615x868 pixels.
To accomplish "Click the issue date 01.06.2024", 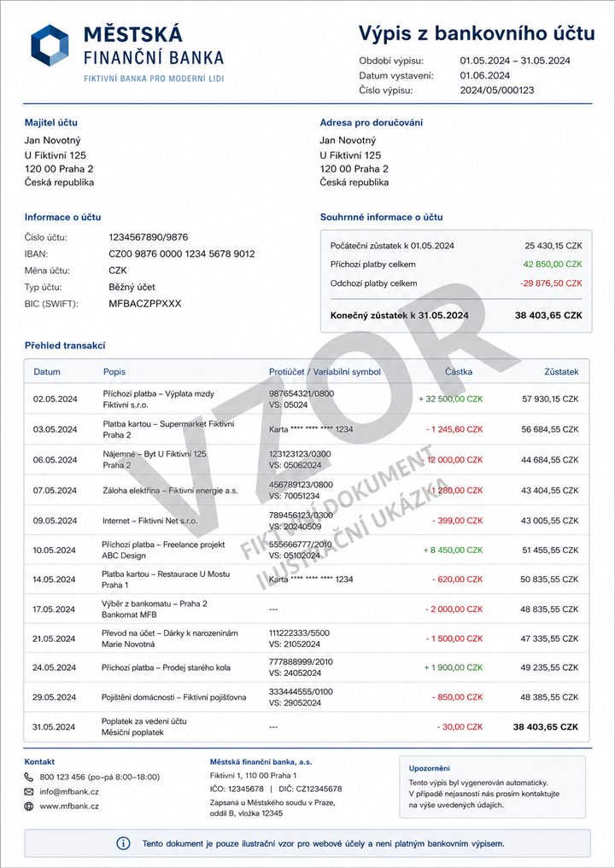I will 485,76.
